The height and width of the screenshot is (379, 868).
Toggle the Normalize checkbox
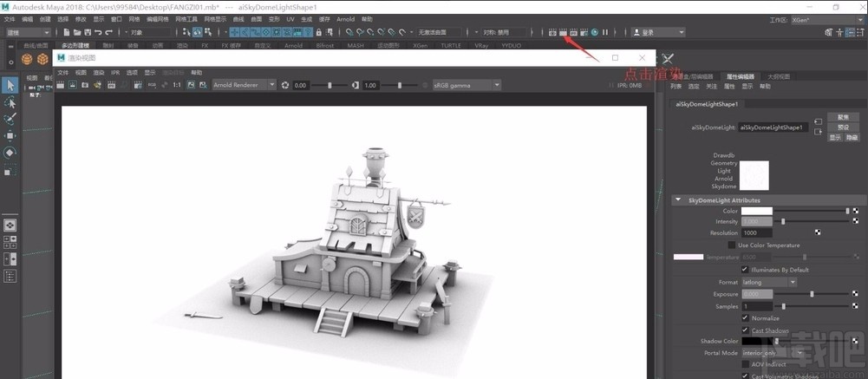pyautogui.click(x=745, y=318)
